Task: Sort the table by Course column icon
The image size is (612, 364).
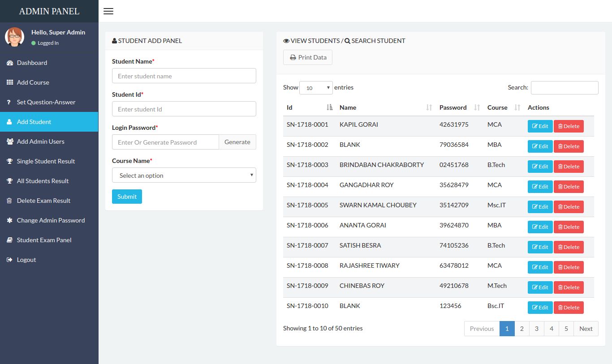Action: point(517,107)
